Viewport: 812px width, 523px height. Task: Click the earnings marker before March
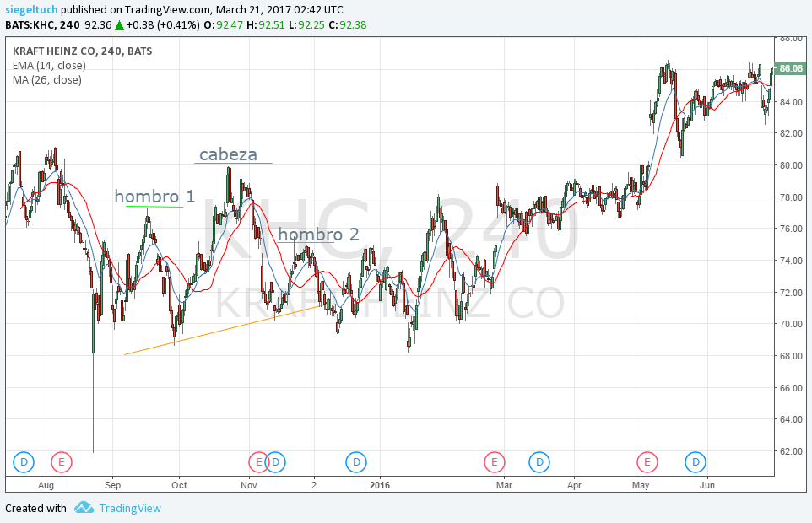pos(495,462)
